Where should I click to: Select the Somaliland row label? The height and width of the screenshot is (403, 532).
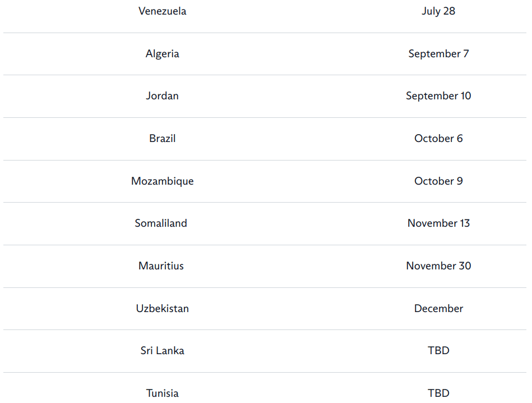[x=161, y=223]
